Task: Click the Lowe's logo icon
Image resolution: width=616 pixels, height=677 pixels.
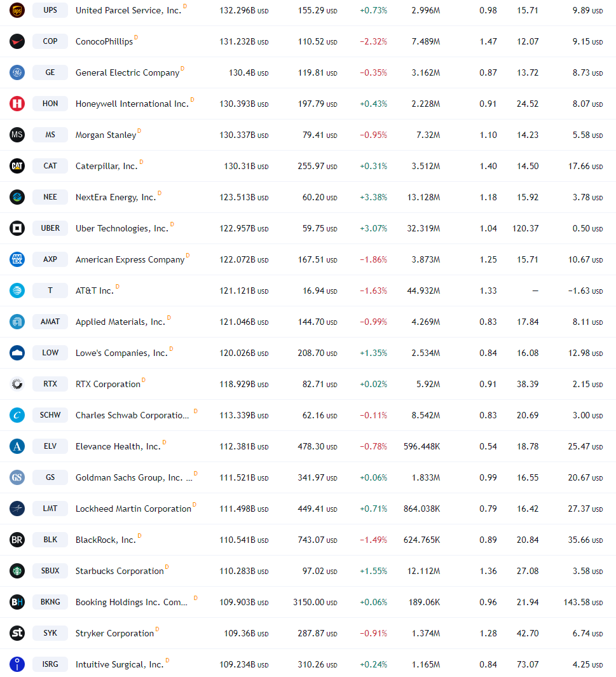Action: coord(17,353)
